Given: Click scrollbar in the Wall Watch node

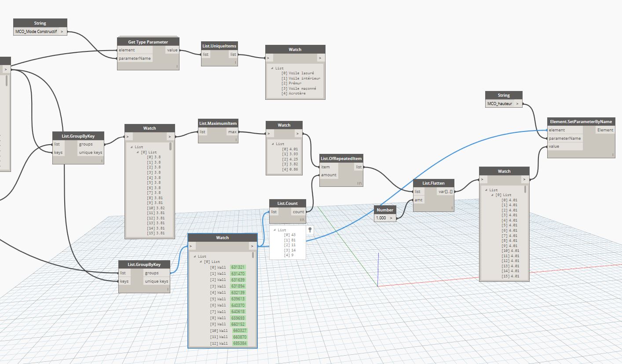Looking at the screenshot, I should click(252, 255).
